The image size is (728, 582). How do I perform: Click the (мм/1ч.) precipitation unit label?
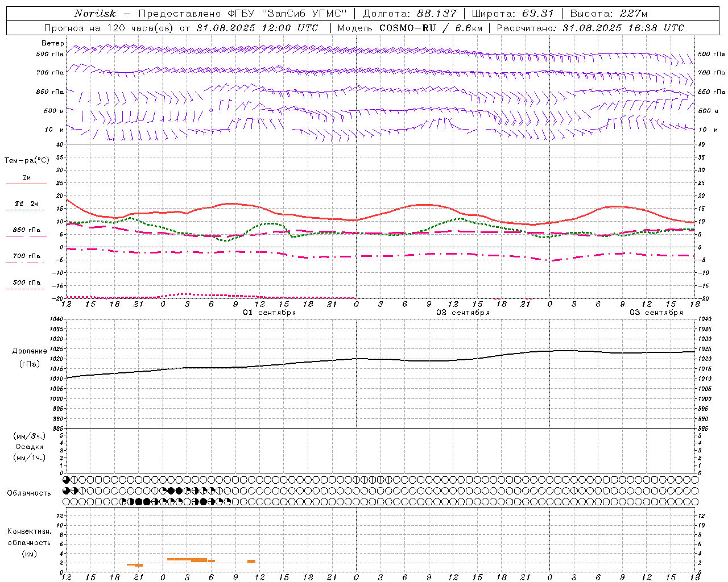[x=30, y=458]
